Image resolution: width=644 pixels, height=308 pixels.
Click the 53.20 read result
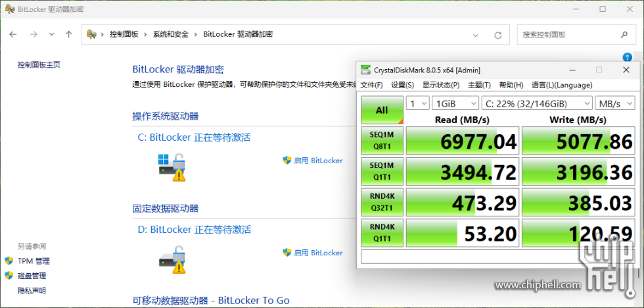tap(463, 233)
